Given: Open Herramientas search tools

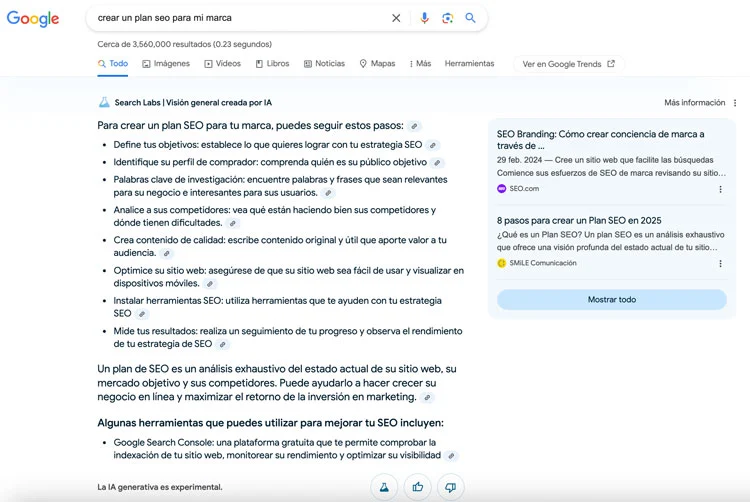Looking at the screenshot, I should click(469, 64).
